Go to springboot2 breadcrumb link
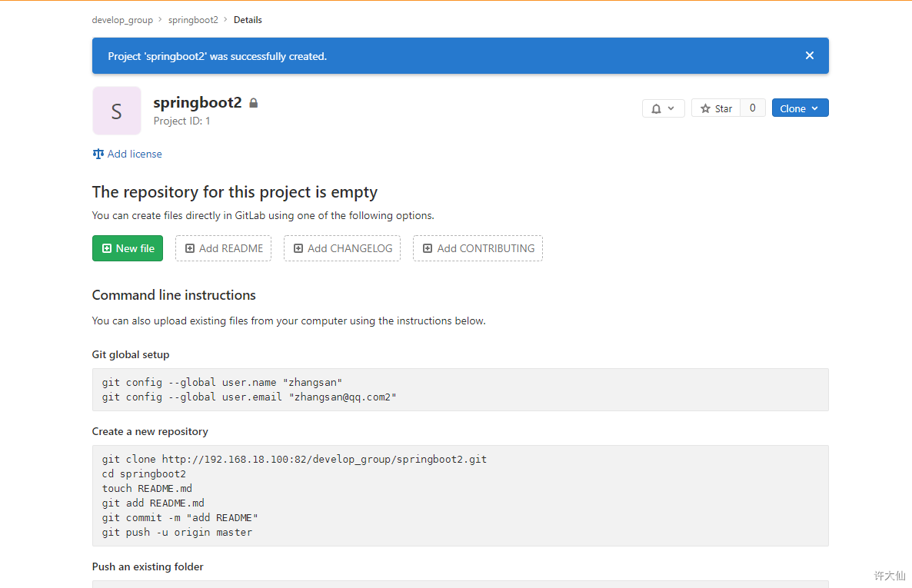The height and width of the screenshot is (588, 912). (x=193, y=20)
